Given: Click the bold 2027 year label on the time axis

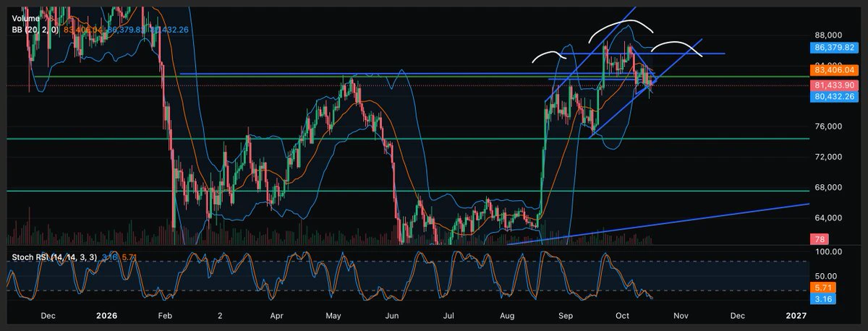Looking at the screenshot, I should click(x=796, y=316).
